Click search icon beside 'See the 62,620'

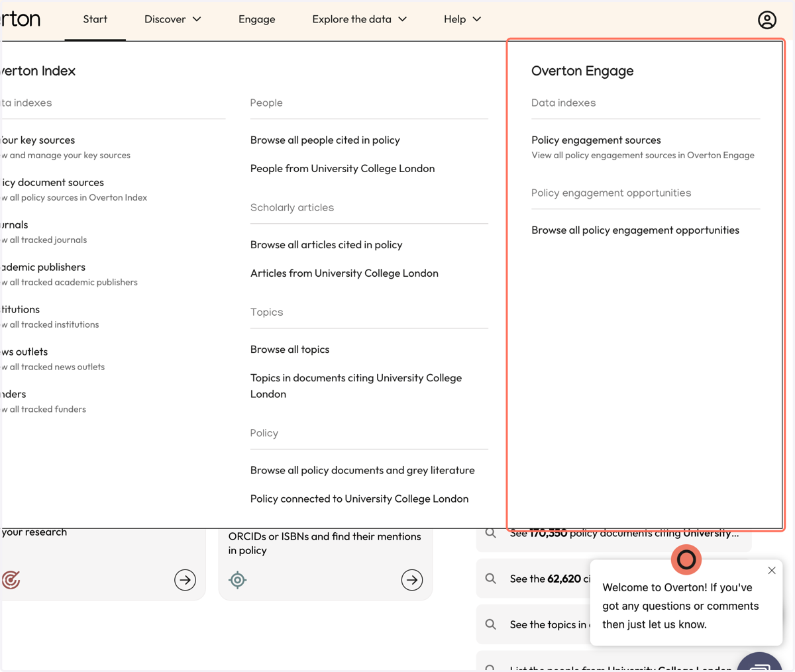[x=491, y=579]
